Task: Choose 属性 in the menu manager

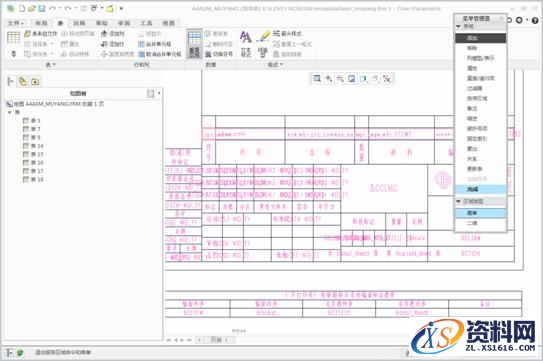Action: (x=480, y=68)
